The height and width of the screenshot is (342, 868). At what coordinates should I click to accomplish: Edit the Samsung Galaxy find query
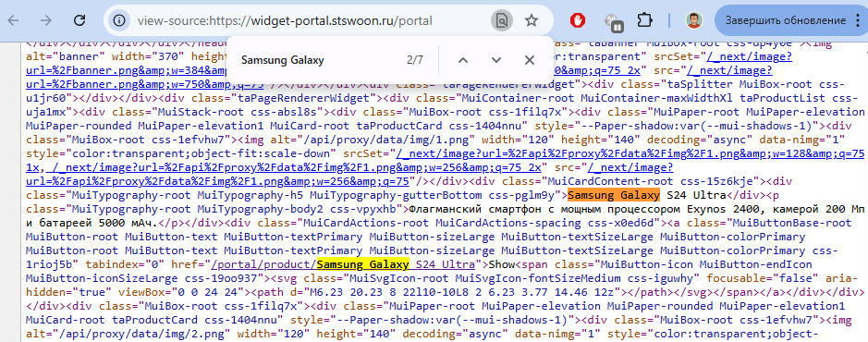318,60
